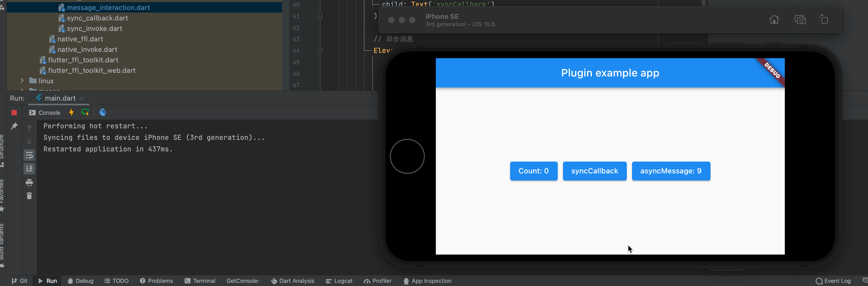This screenshot has width=868, height=286.
Task: Click the up arrow in console gutter
Action: [29, 128]
